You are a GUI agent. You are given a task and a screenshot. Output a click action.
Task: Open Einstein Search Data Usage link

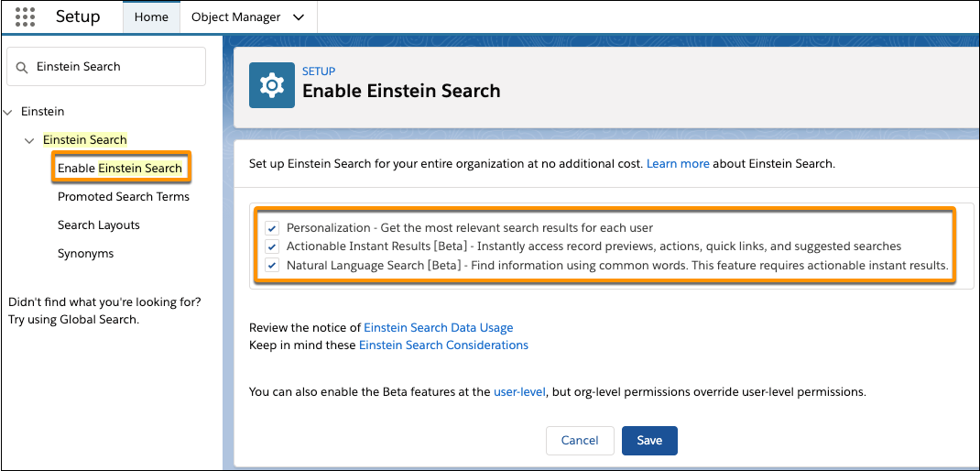(439, 327)
